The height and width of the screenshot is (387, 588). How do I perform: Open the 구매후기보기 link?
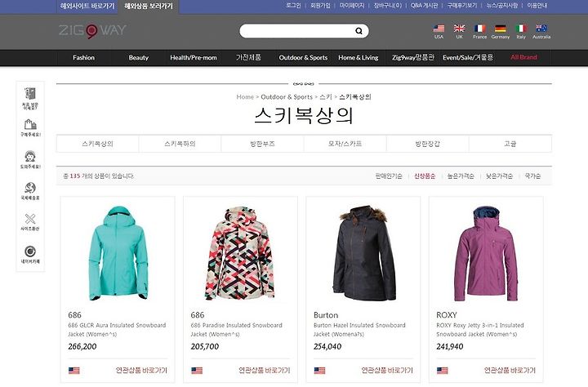pyautogui.click(x=462, y=6)
